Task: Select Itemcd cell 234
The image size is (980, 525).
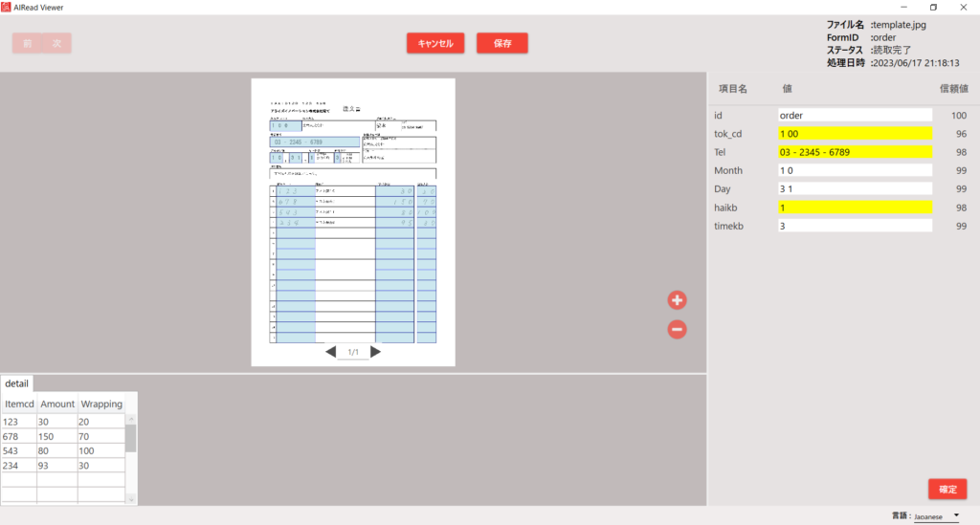Action: (19, 466)
